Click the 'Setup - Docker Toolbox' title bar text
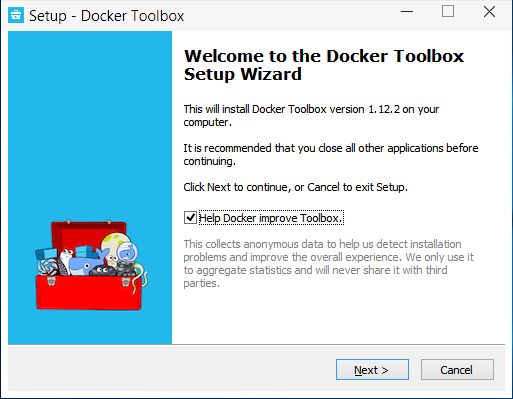Screen dimensions: 513x399 pos(106,16)
